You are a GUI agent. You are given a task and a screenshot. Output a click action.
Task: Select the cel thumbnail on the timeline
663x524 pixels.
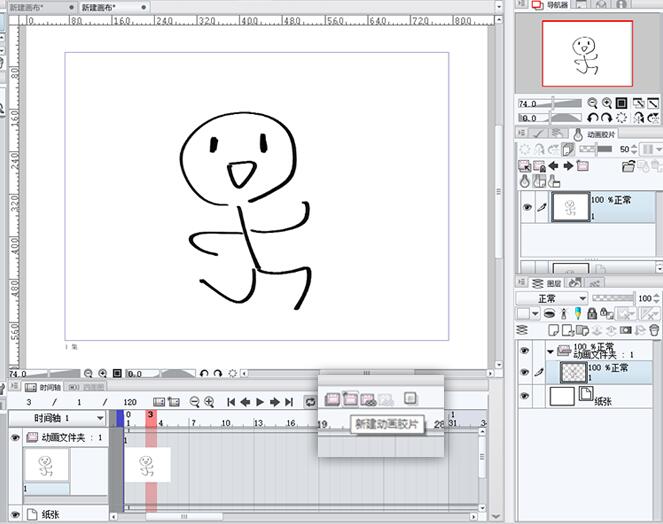click(x=148, y=465)
